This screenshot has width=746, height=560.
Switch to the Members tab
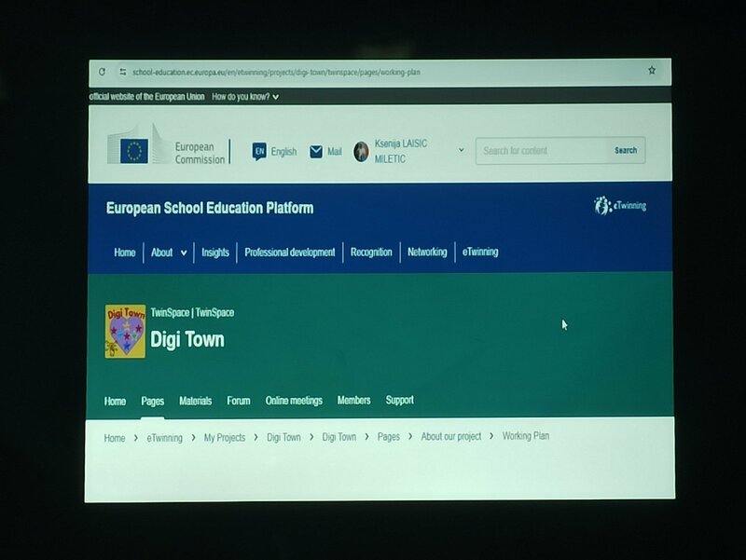click(354, 401)
